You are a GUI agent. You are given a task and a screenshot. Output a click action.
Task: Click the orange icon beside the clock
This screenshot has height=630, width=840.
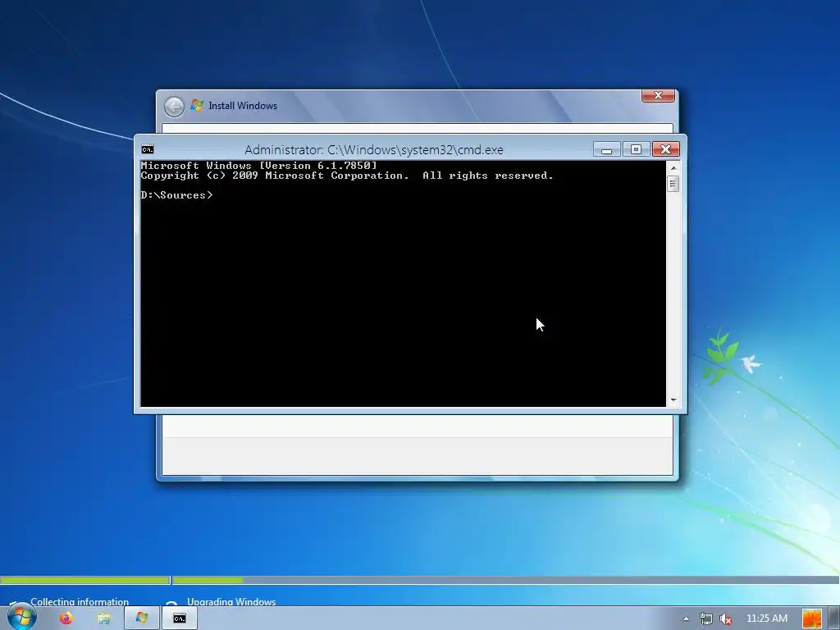click(811, 619)
